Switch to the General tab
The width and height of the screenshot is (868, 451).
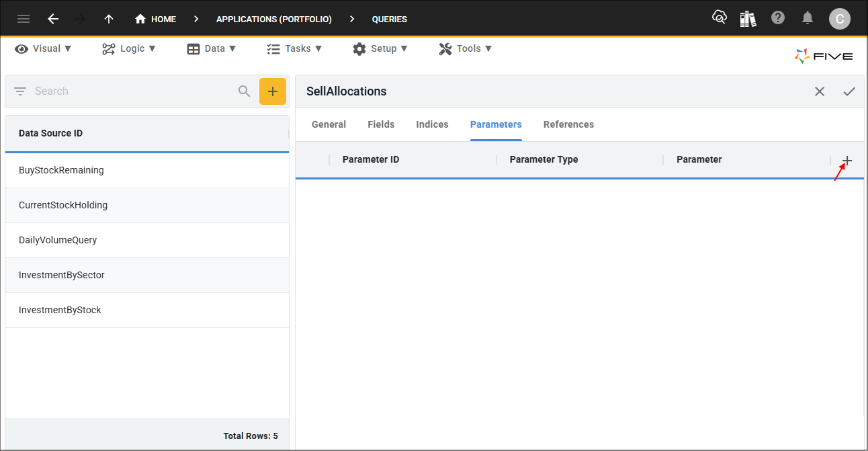pos(329,124)
